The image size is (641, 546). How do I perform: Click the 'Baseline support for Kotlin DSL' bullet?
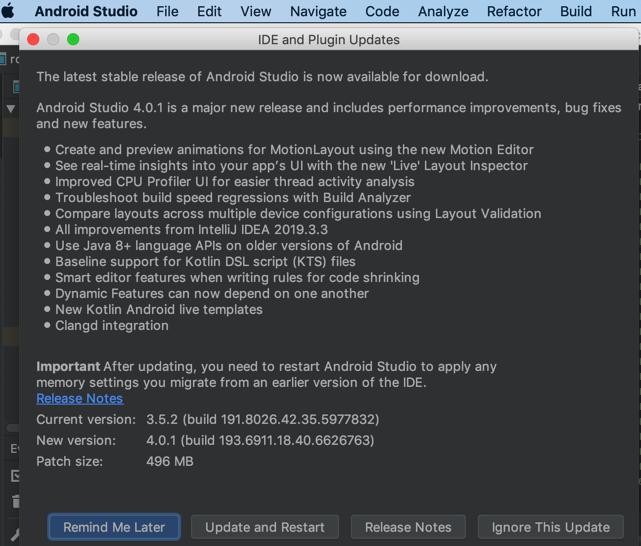point(205,262)
